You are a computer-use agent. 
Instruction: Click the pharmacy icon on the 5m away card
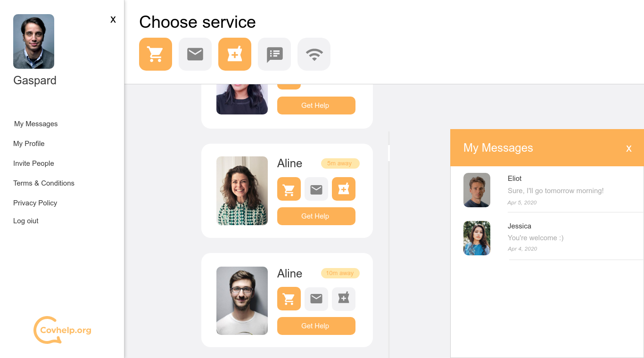344,189
